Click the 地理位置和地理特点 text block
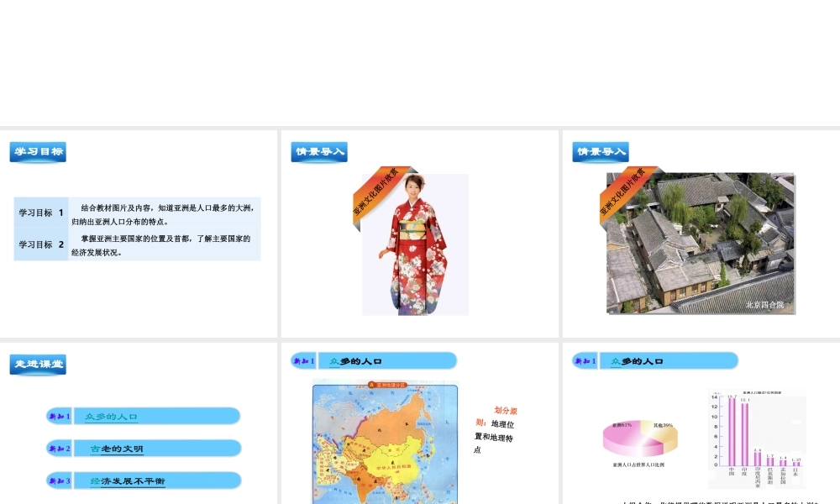The image size is (840, 504). point(495,437)
